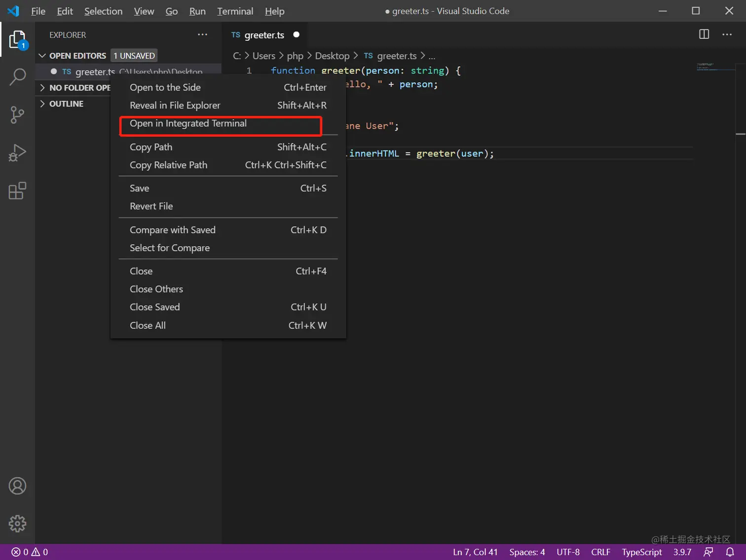The height and width of the screenshot is (560, 746).
Task: Open the Go menu
Action: tap(172, 11)
